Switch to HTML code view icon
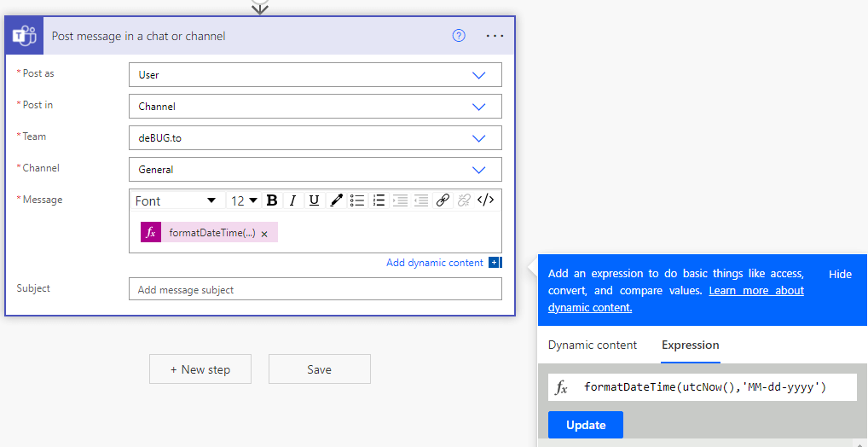868x447 pixels. coord(485,200)
